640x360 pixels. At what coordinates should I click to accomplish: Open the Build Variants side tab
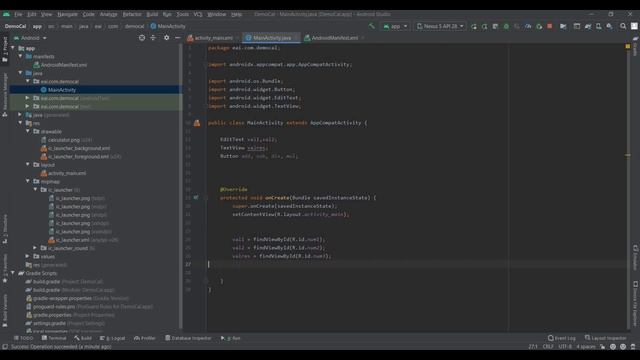tap(5, 310)
